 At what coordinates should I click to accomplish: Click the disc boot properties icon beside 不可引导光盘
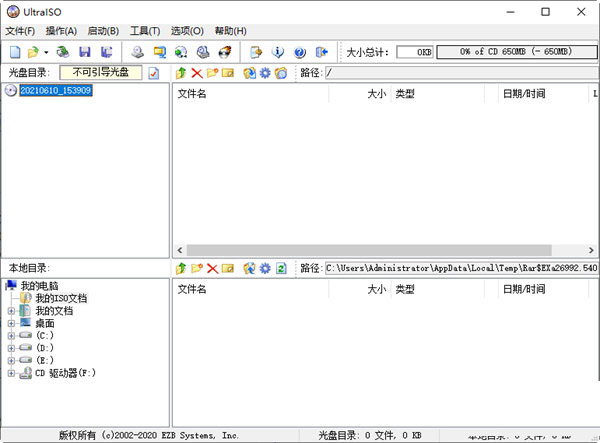pos(153,73)
